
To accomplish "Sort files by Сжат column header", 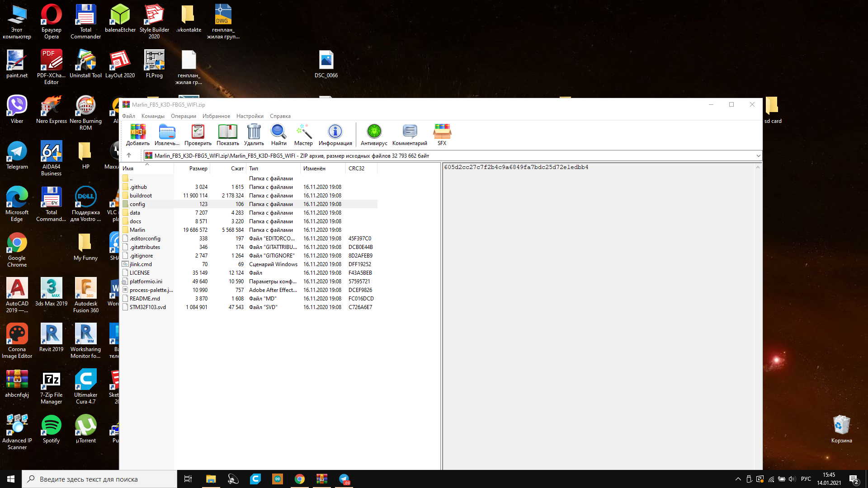I will 228,169.
